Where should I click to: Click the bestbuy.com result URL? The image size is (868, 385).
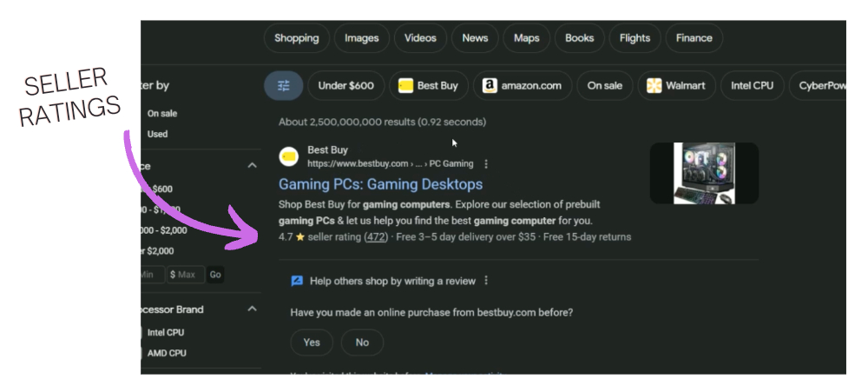click(x=391, y=164)
